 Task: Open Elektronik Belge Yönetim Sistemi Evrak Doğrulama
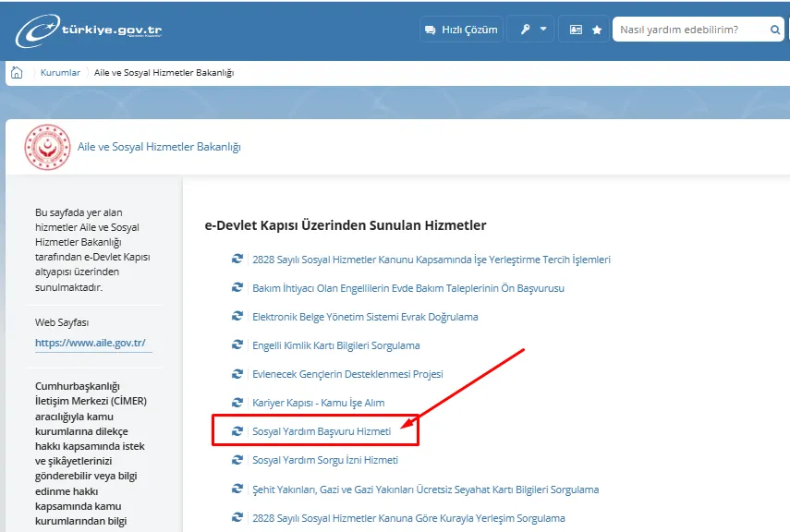pos(365,317)
